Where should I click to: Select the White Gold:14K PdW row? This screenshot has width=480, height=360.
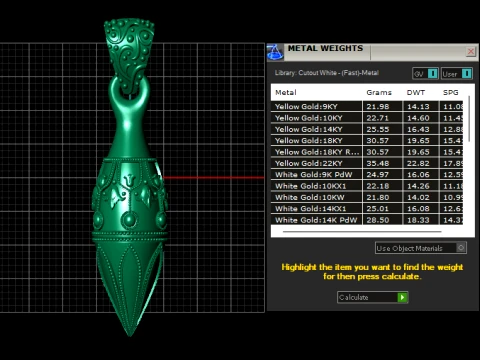(x=367, y=220)
